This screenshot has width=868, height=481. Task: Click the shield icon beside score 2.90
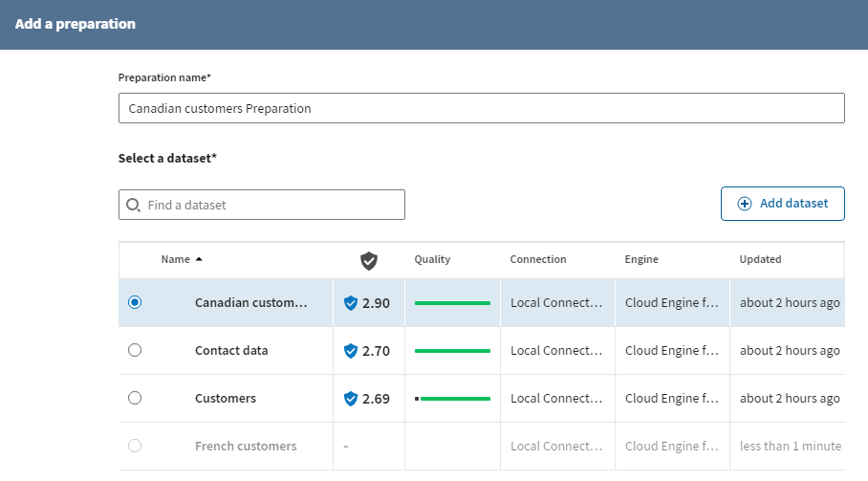(351, 303)
